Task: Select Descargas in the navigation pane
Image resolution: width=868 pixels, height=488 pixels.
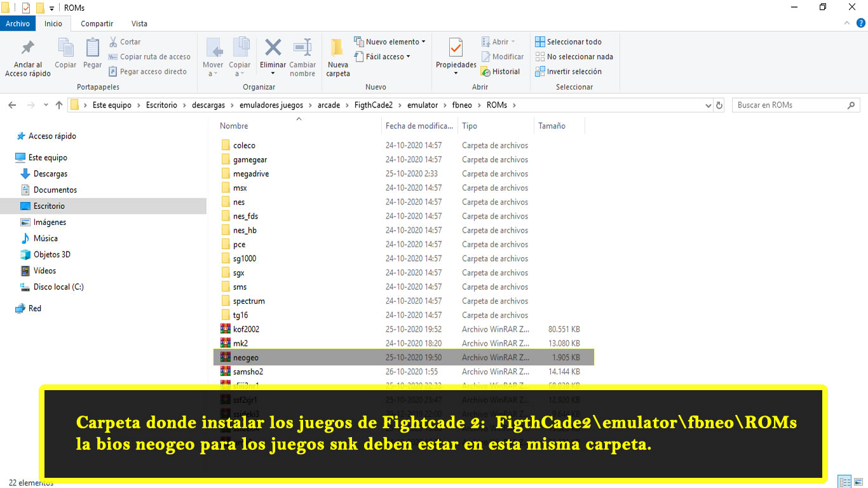Action: (50, 173)
